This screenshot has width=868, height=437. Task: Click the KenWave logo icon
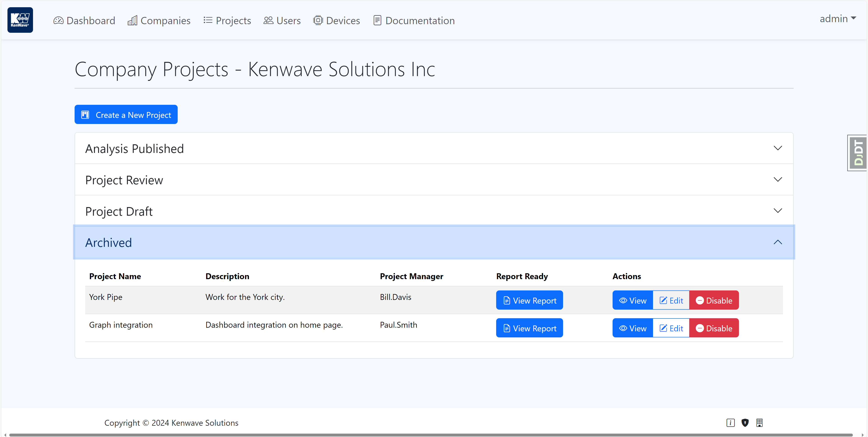pos(20,20)
